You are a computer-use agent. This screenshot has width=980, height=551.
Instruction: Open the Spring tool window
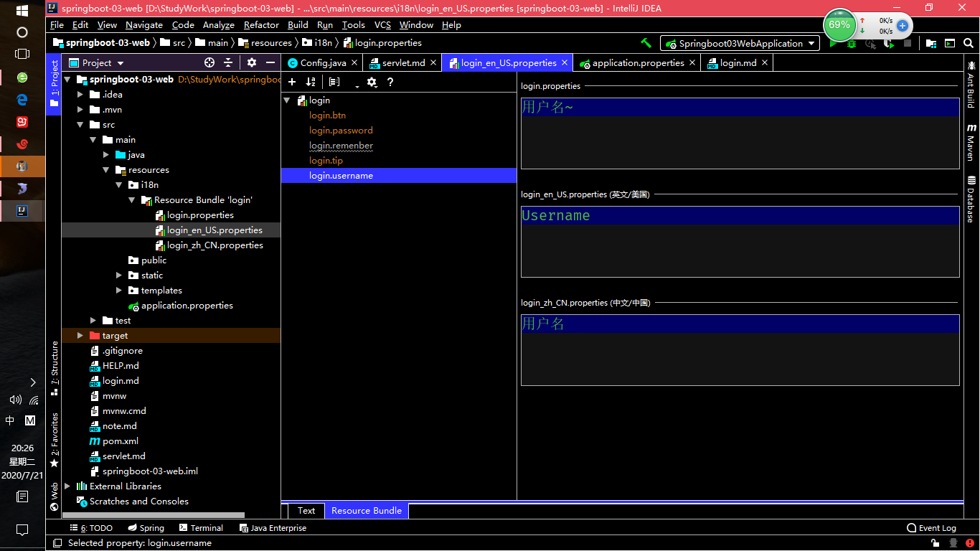[x=146, y=528]
